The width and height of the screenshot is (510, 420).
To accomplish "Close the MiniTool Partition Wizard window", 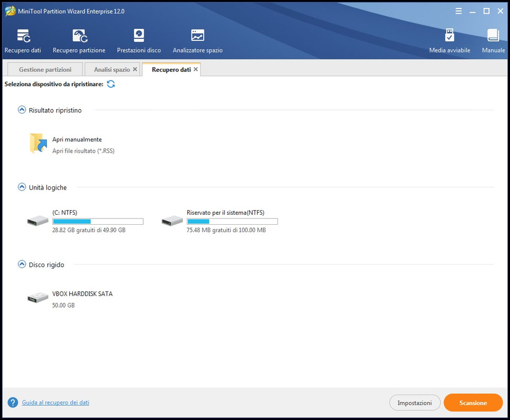I will coord(500,12).
